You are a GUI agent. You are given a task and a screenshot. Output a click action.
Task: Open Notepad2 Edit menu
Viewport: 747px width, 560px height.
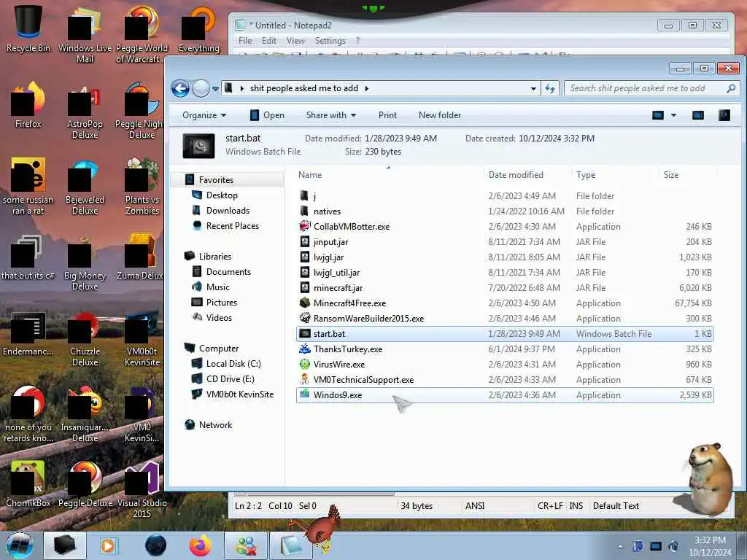pos(269,41)
